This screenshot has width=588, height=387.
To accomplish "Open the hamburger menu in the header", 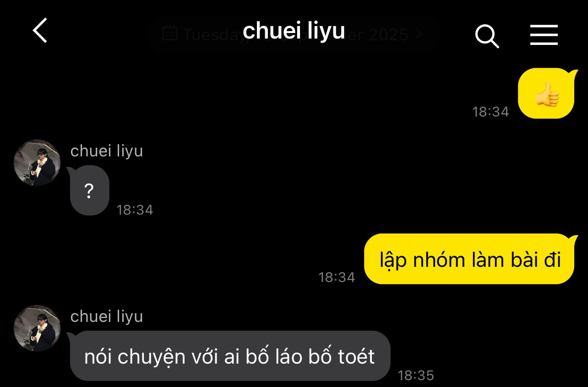I will pos(544,35).
